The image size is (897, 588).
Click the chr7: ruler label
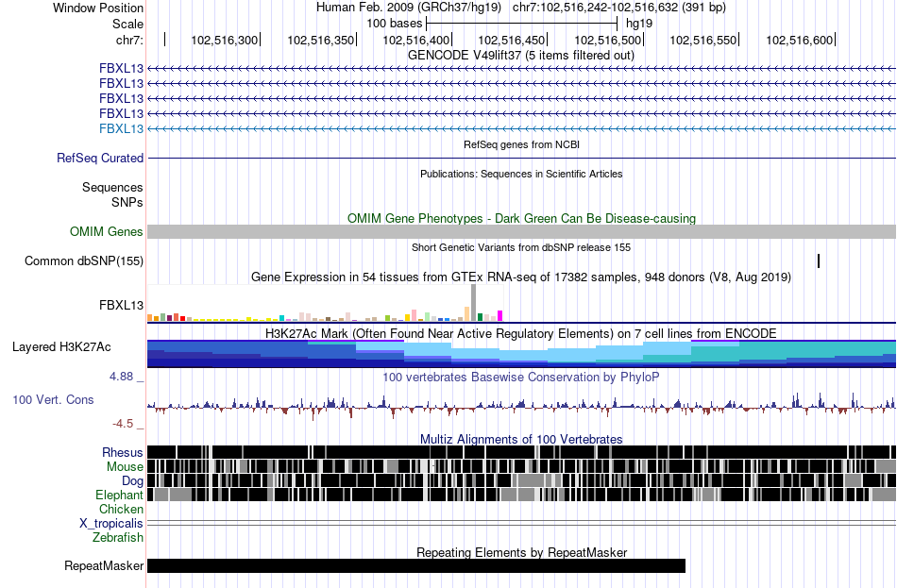click(x=129, y=40)
